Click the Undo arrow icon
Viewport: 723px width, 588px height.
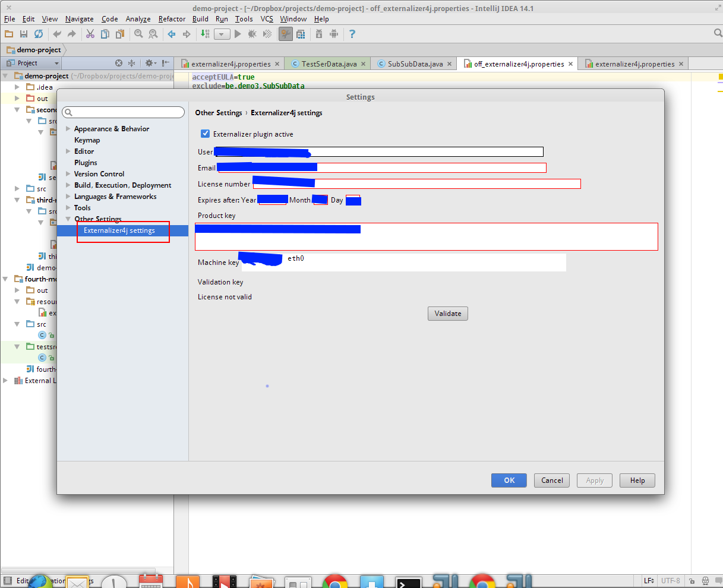[x=57, y=34]
